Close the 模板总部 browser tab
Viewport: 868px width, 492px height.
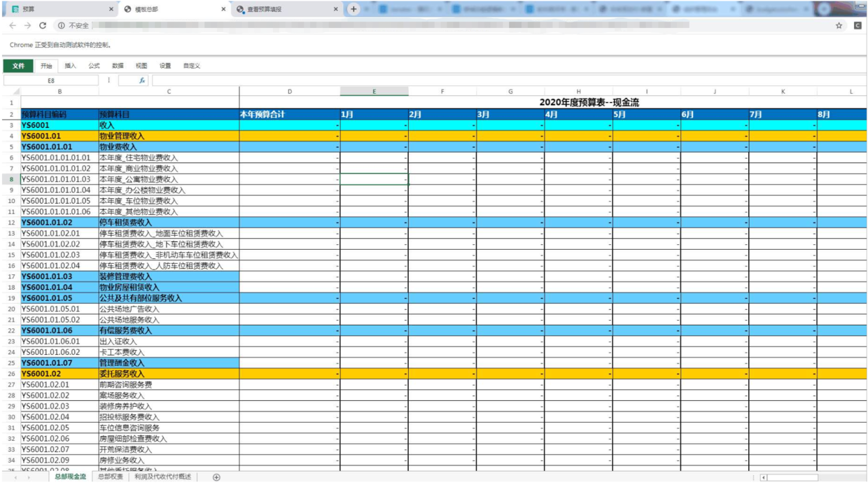pos(224,9)
